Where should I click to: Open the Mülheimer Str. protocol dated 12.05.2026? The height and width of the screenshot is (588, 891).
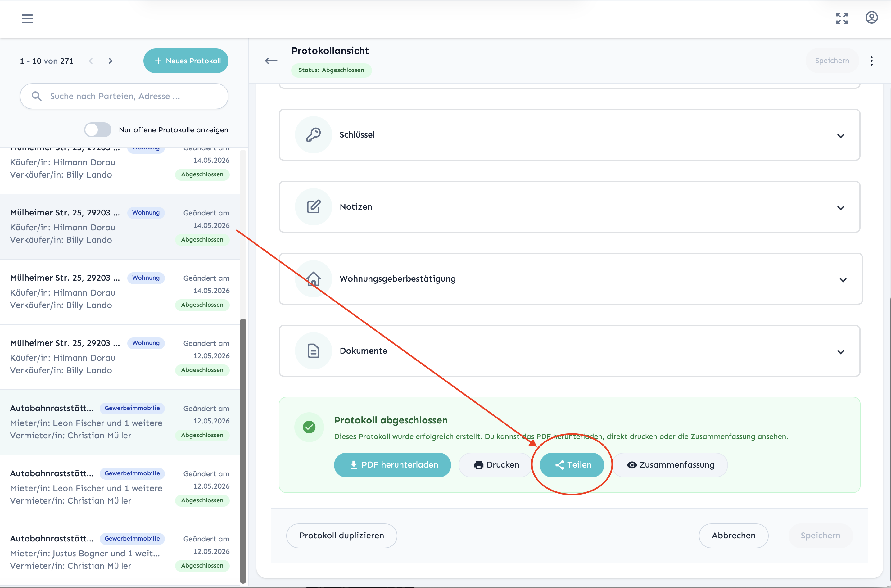120,357
